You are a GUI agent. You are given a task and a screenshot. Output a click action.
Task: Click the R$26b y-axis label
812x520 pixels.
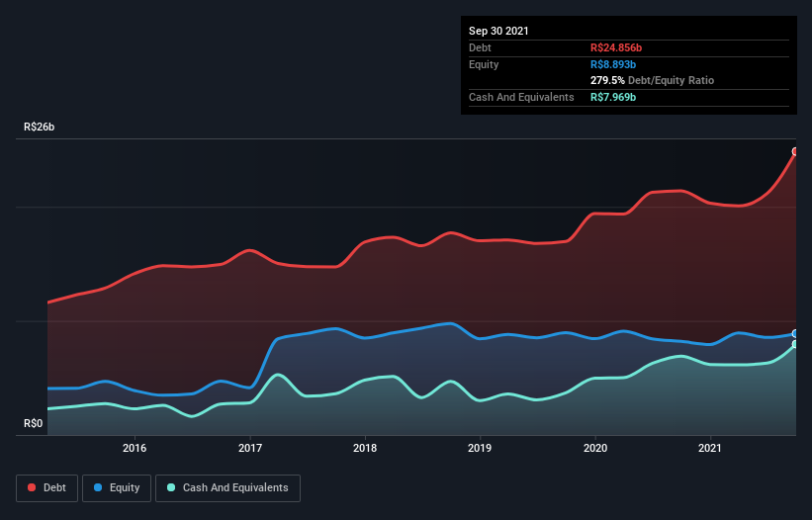[x=39, y=128]
